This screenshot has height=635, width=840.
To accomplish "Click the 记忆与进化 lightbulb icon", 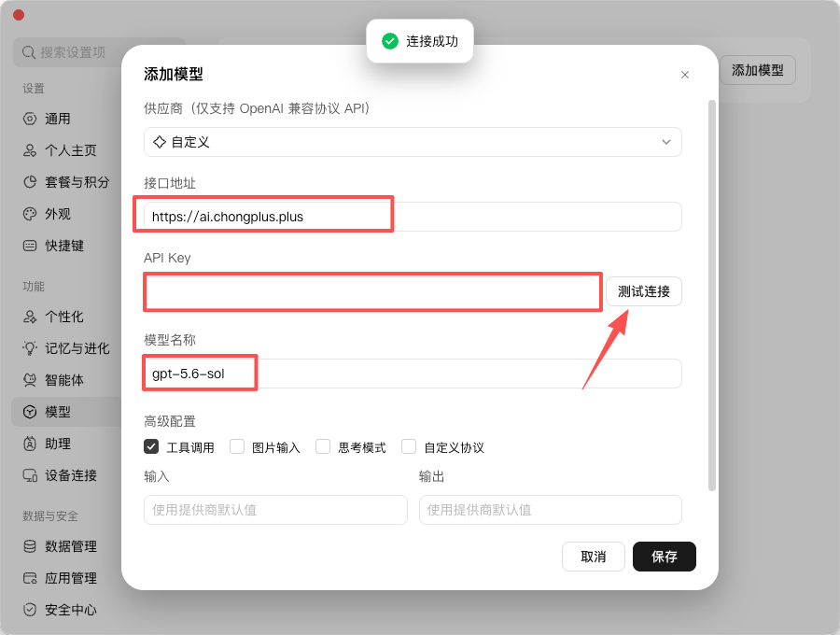I will [x=30, y=348].
